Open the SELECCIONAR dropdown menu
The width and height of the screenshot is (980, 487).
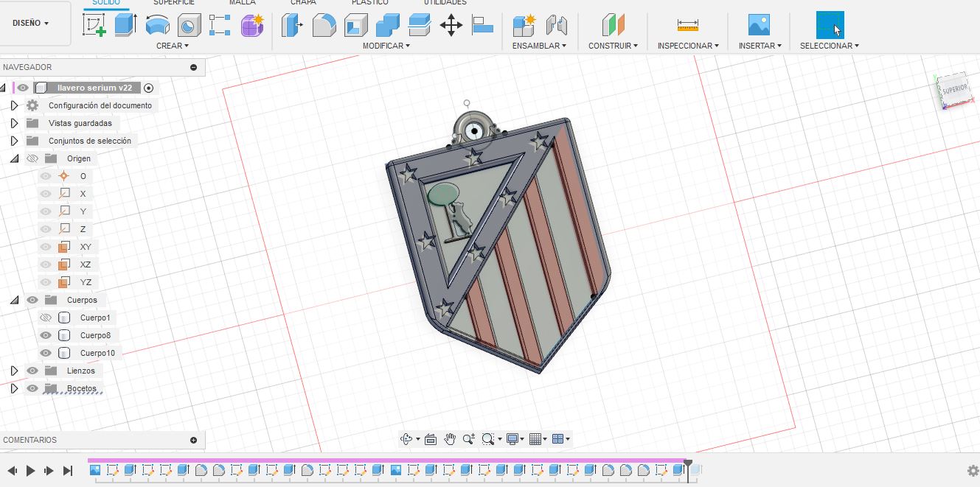(x=830, y=46)
